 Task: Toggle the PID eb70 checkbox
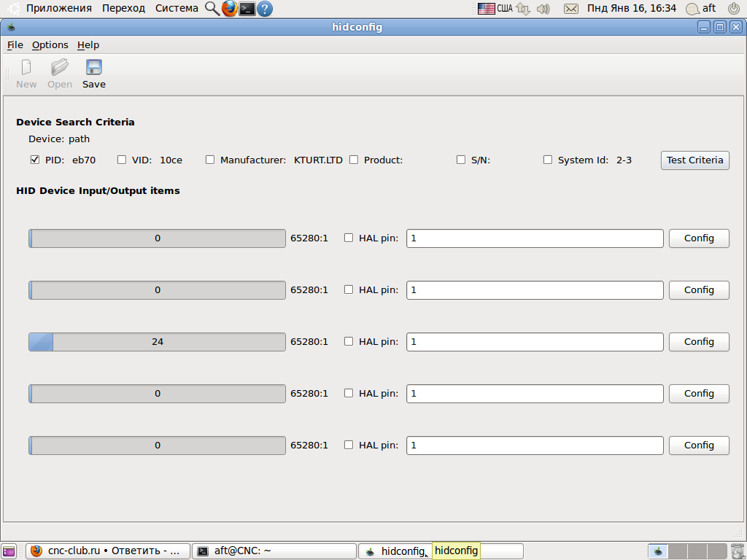coord(35,160)
